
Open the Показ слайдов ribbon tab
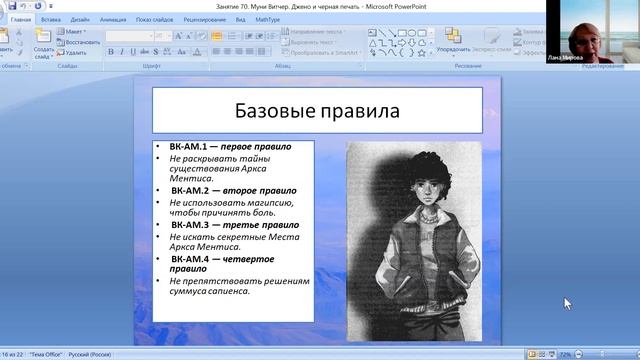click(x=154, y=20)
